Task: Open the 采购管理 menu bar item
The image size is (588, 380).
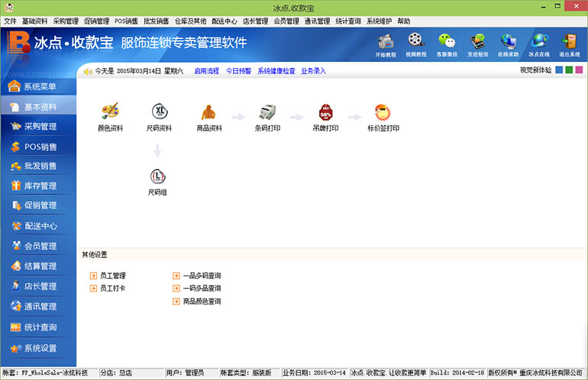Action: click(x=66, y=21)
